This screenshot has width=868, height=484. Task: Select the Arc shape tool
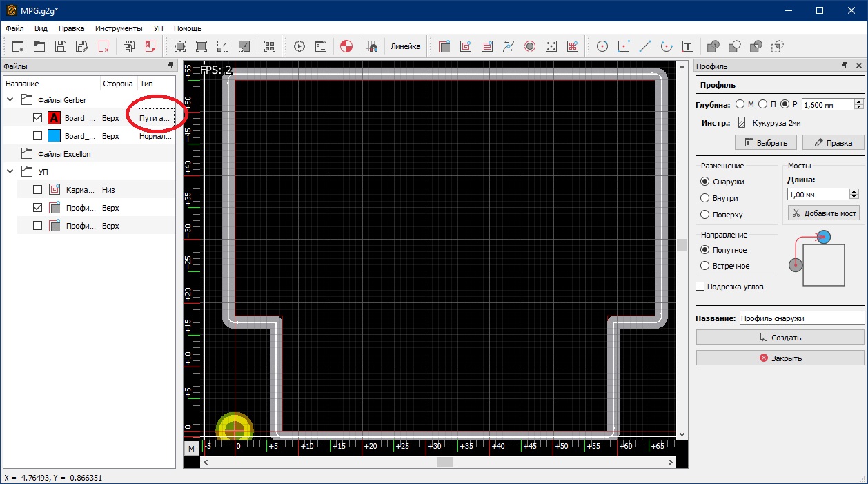(x=667, y=46)
